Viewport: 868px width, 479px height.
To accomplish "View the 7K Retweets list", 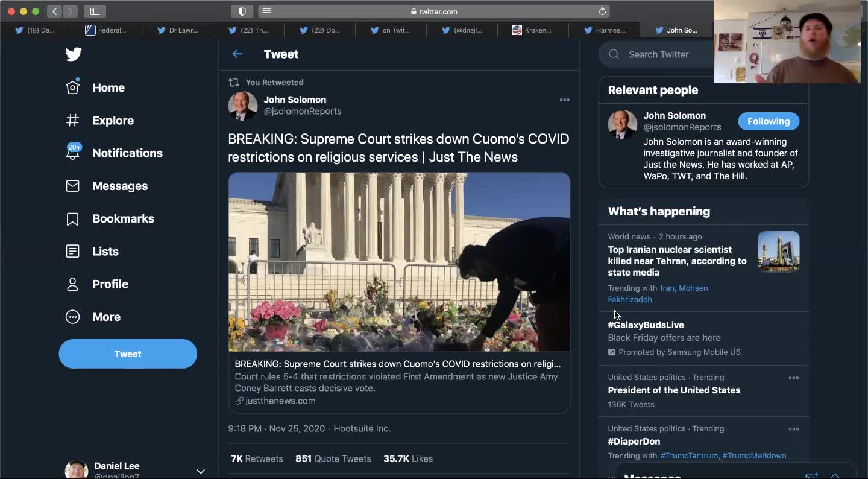I will pos(257,458).
